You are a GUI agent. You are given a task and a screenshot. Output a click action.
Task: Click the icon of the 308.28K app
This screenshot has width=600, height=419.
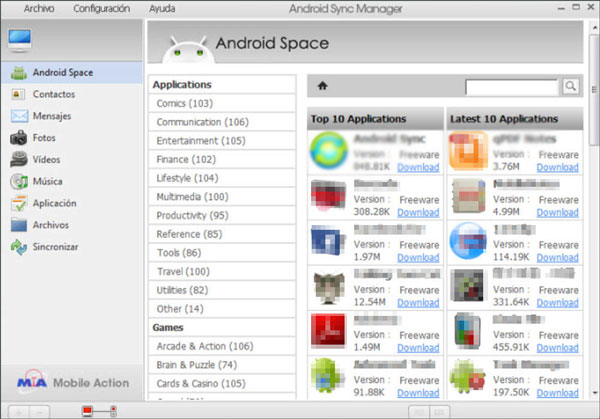(x=328, y=195)
